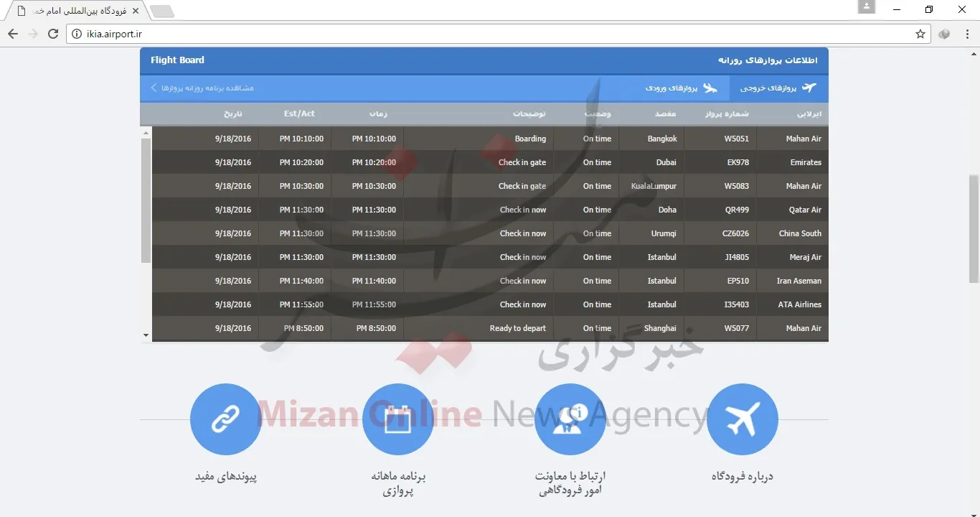This screenshot has width=980, height=517.
Task: Open the monthly flight schedule calendar icon
Action: (397, 419)
